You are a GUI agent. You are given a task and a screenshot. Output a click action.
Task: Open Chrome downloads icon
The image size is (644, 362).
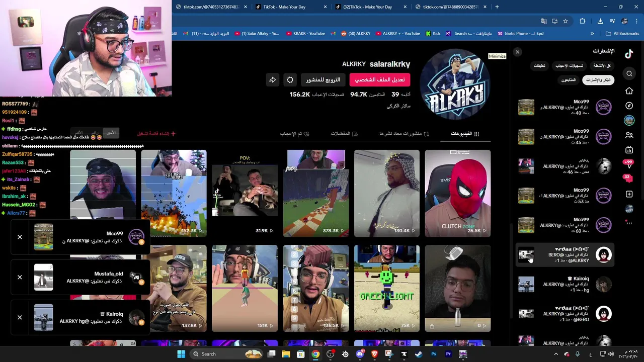[600, 21]
